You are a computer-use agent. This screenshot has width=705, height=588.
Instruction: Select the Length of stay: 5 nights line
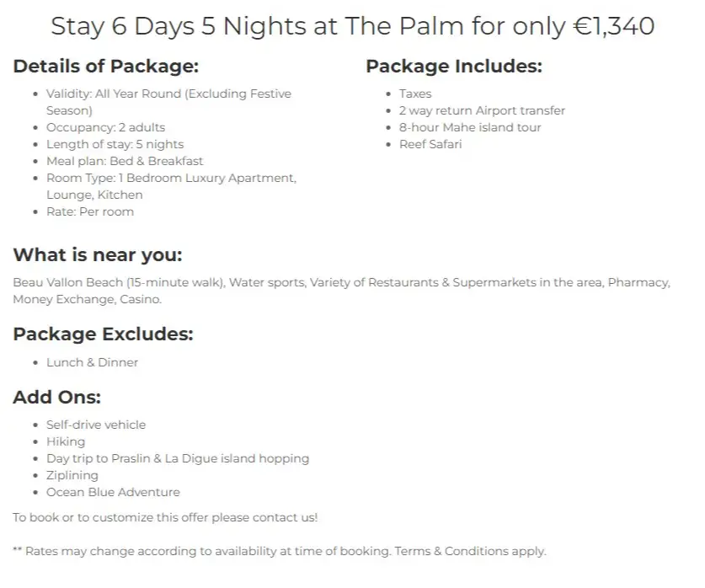[x=115, y=144]
